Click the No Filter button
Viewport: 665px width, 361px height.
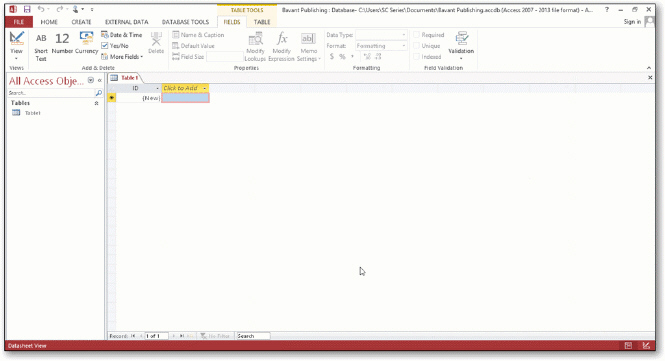pyautogui.click(x=215, y=336)
